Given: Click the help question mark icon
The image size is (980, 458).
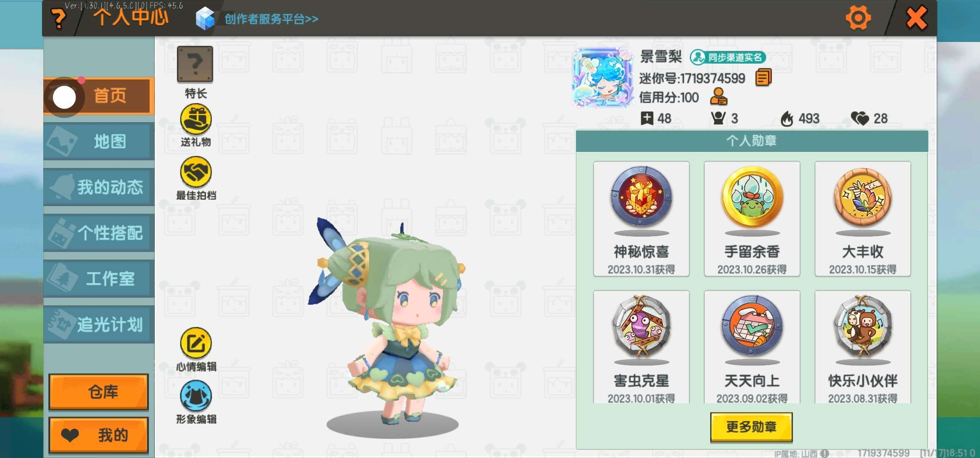Looking at the screenshot, I should (x=58, y=19).
